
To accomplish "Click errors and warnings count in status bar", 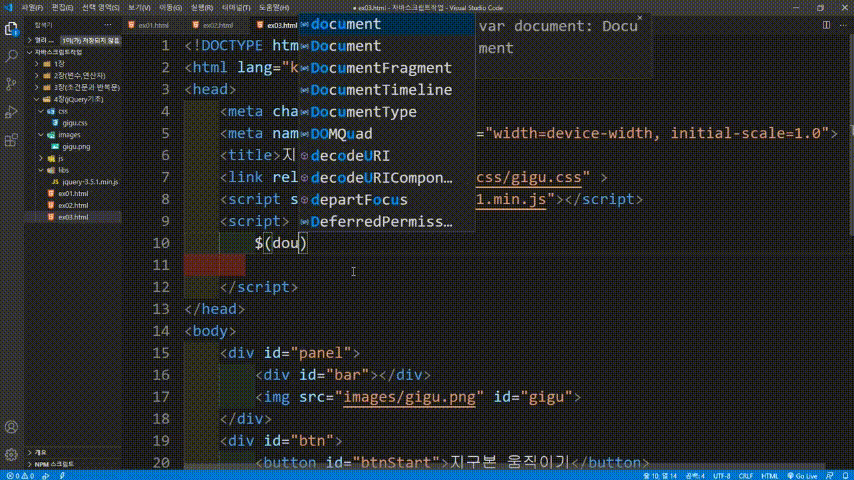I will 20,476.
